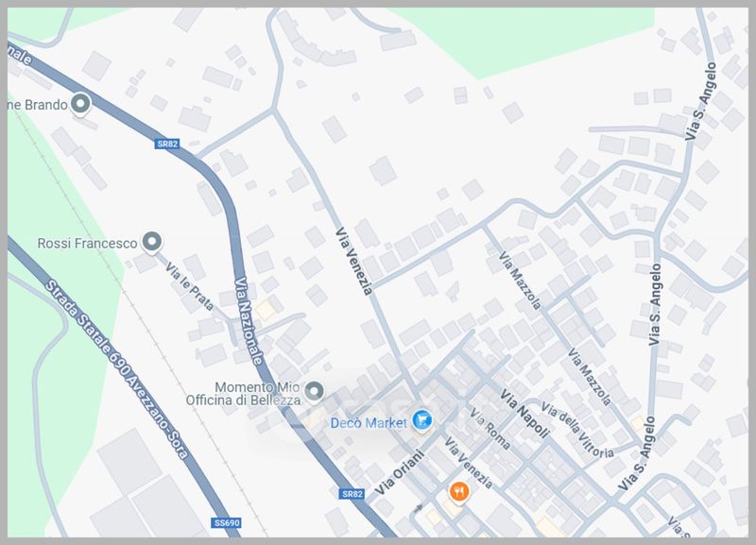Screen dimensions: 756x545
Task: Click the upper SR82 road shield
Action: 167,144
